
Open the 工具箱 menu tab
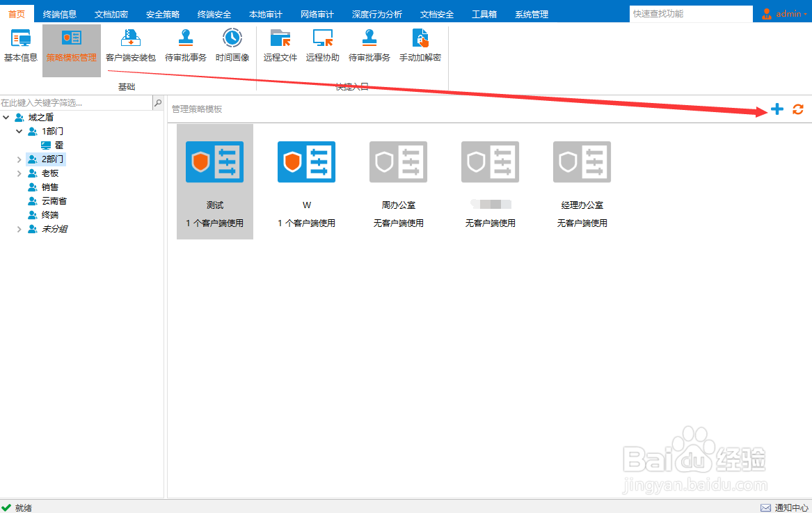coord(484,14)
